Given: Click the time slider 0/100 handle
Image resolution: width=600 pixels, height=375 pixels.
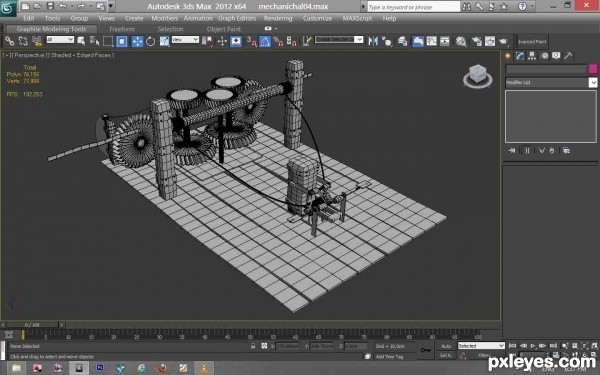Looking at the screenshot, I should click(32, 325).
